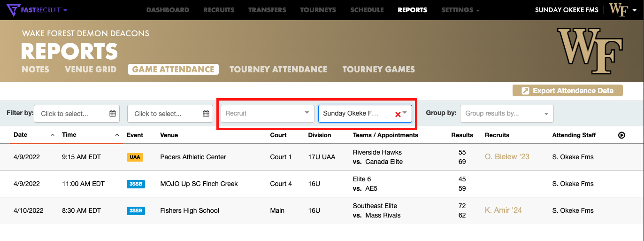The width and height of the screenshot is (644, 241).
Task: Select the Game Attendance tab
Action: click(173, 70)
